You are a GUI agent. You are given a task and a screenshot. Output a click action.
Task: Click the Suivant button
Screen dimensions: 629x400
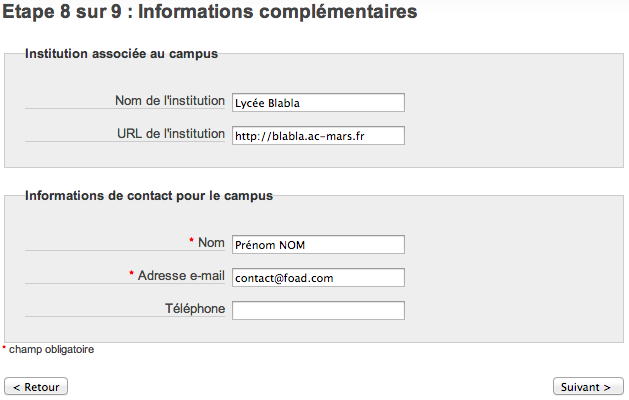[588, 386]
